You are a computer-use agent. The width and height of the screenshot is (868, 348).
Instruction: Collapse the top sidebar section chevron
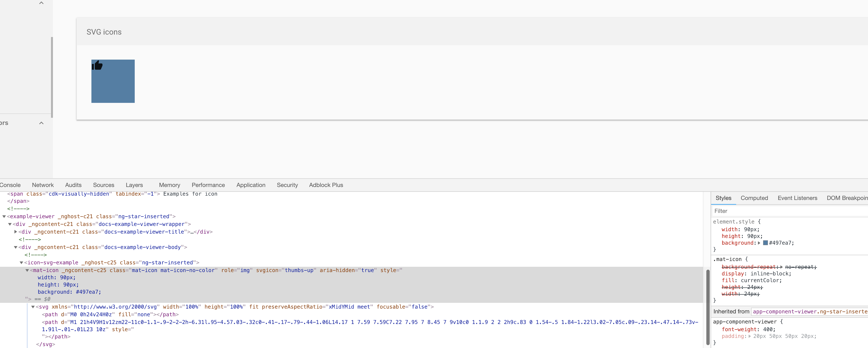[41, 3]
